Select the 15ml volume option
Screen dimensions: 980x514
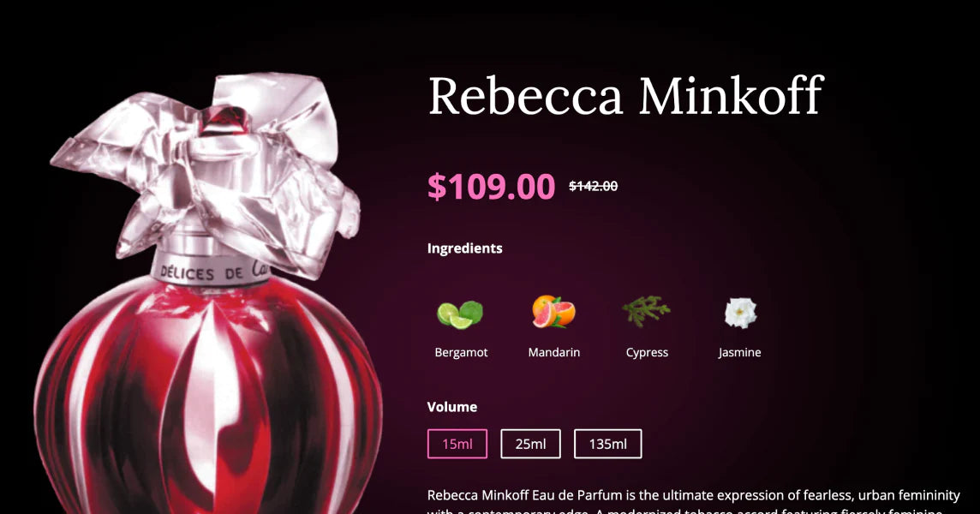click(457, 444)
